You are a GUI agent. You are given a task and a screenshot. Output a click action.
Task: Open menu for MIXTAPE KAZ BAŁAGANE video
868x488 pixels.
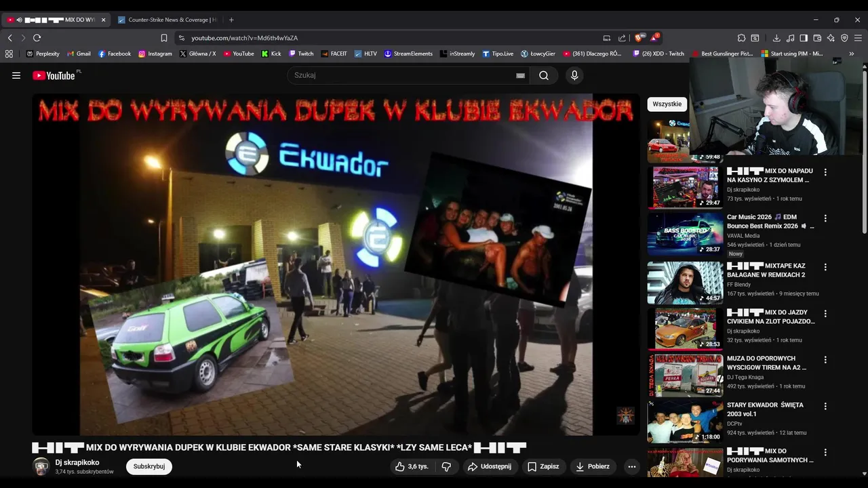pos(825,267)
